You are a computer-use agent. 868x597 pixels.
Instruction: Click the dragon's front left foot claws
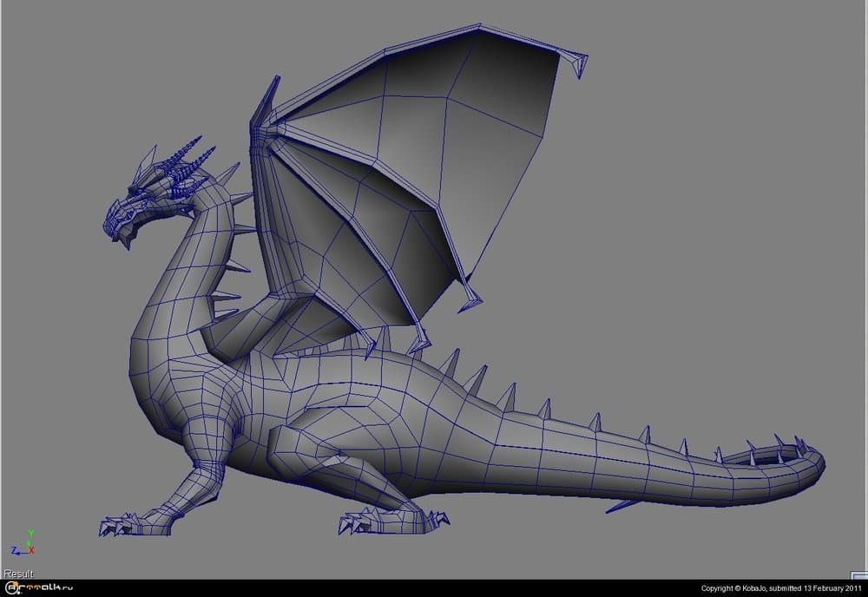[117, 524]
